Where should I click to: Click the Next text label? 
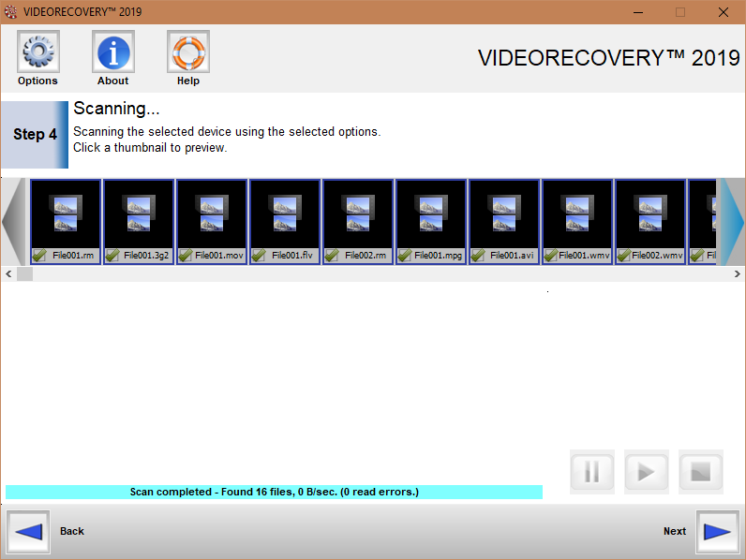pos(675,532)
